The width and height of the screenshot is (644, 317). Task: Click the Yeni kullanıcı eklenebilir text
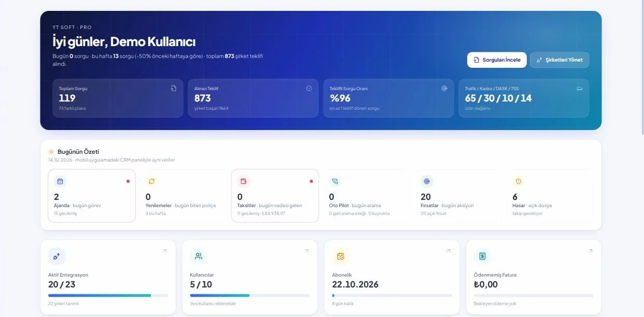click(x=213, y=304)
